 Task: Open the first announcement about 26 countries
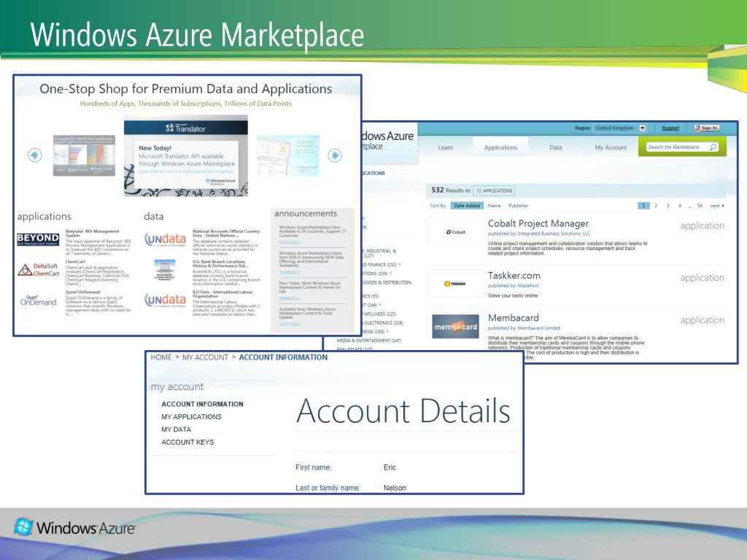[x=312, y=231]
